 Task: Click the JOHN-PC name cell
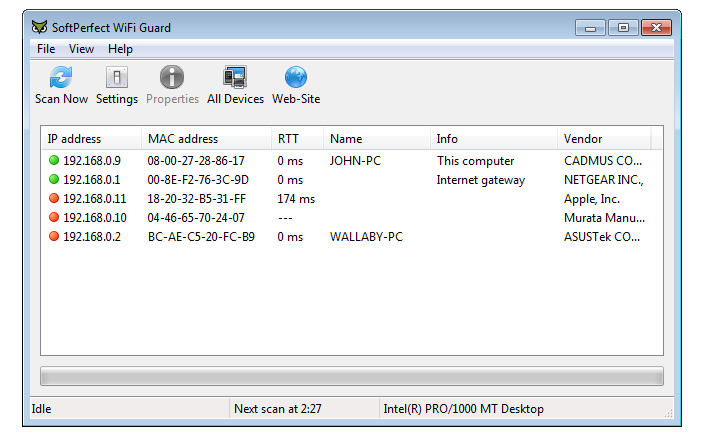point(355,161)
